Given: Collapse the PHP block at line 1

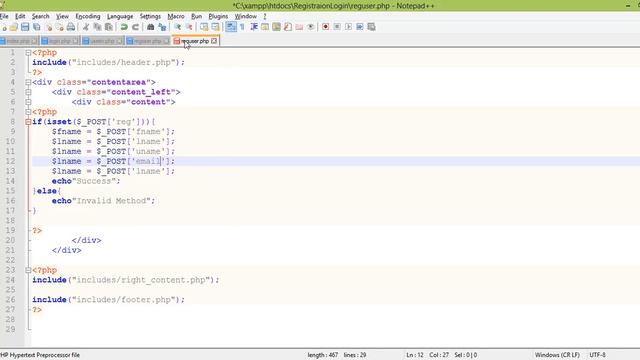Looking at the screenshot, I should pos(28,53).
